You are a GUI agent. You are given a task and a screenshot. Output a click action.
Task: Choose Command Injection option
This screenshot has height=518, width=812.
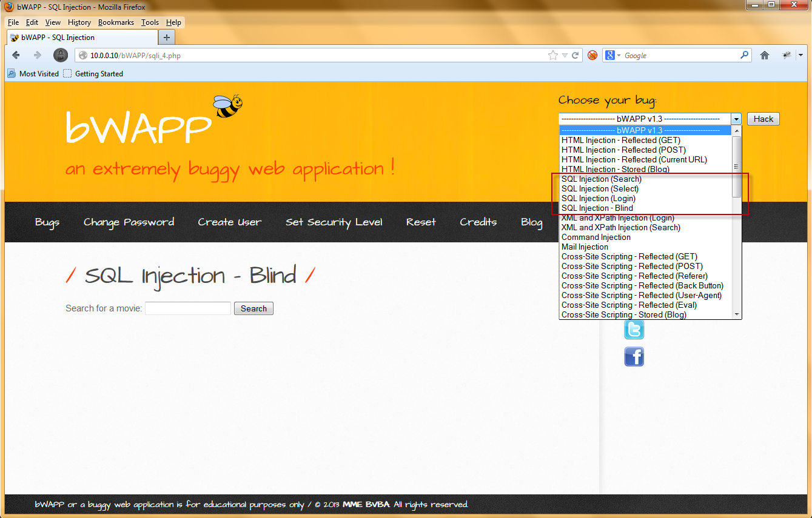(x=646, y=237)
